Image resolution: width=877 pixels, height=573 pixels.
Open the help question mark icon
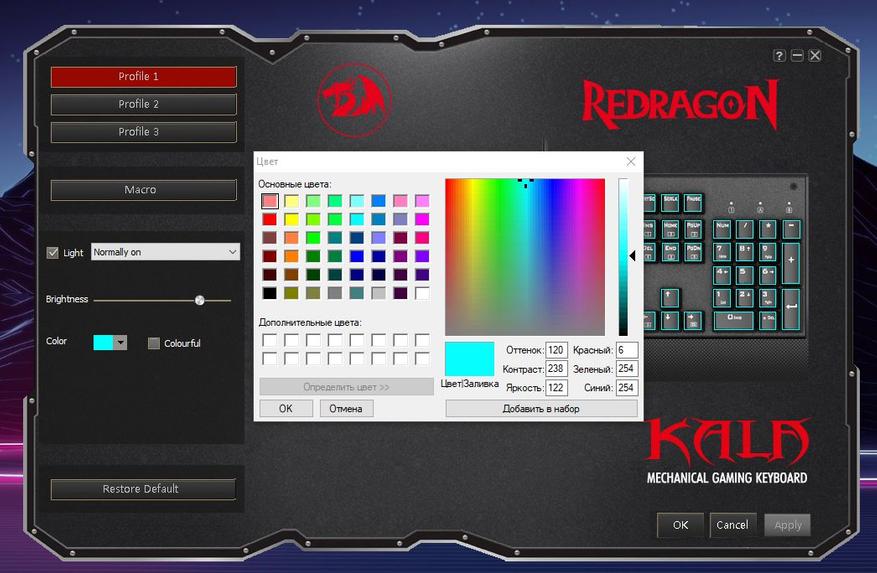779,55
